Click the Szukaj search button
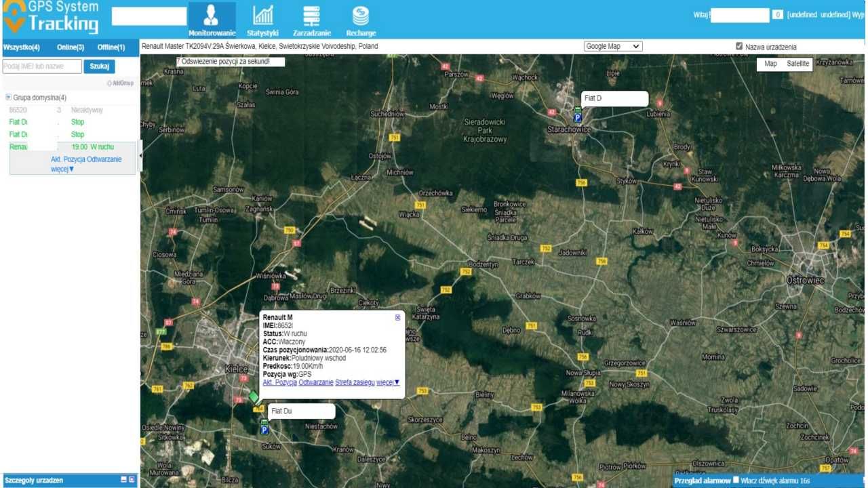868x488 pixels. 100,66
